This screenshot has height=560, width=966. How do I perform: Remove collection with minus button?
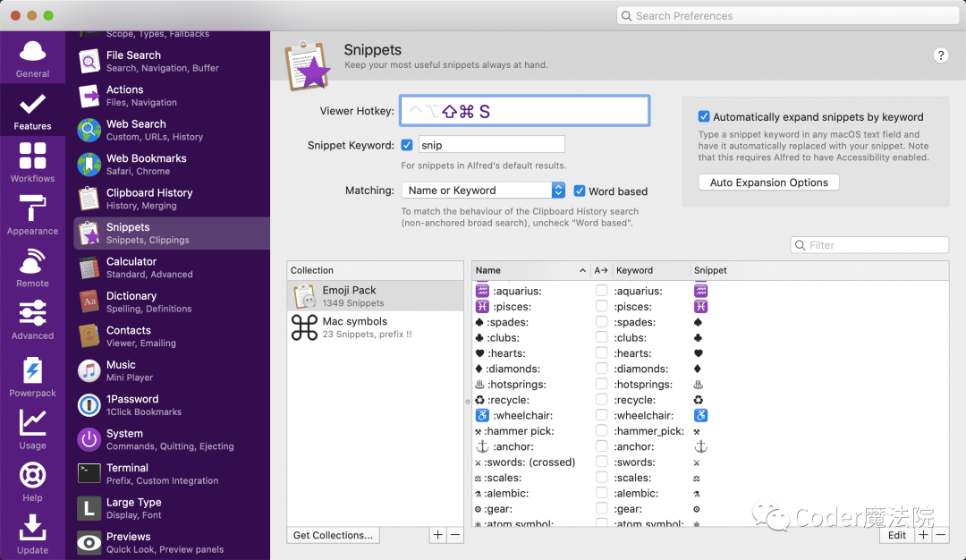click(x=455, y=535)
